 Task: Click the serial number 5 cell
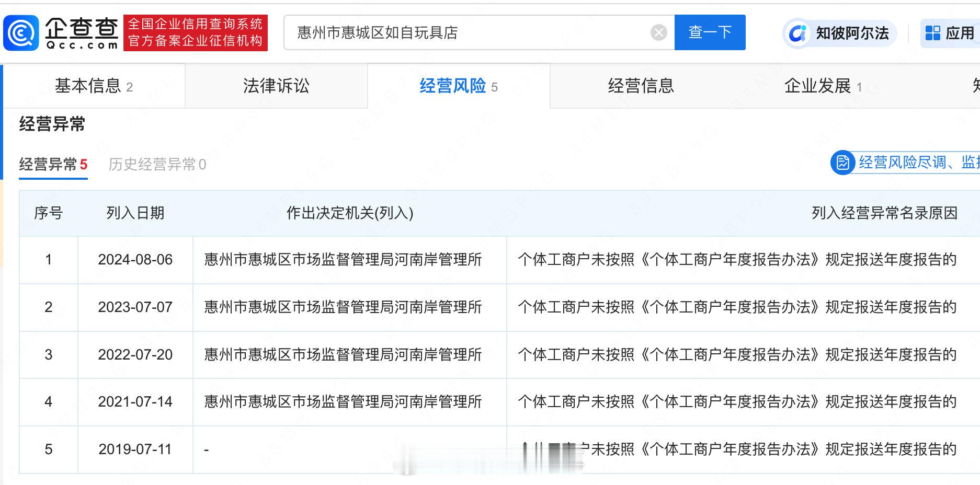pos(49,449)
